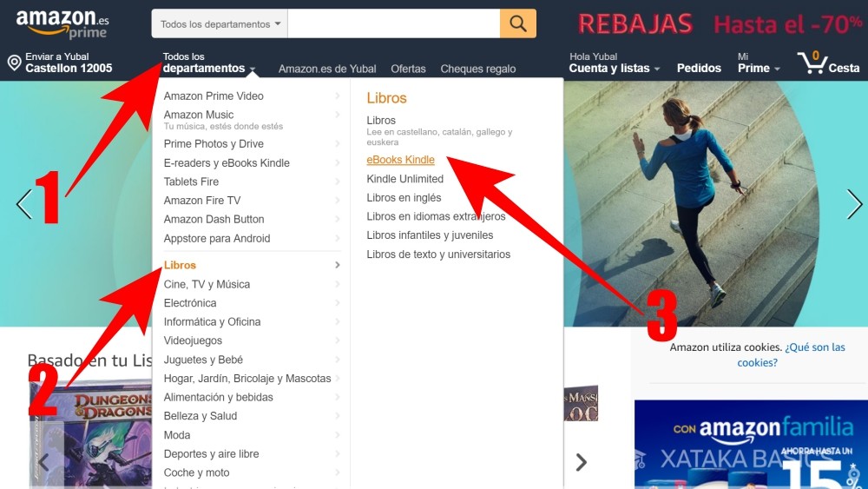
Task: Select Informática y Oficina entry
Action: coord(212,321)
